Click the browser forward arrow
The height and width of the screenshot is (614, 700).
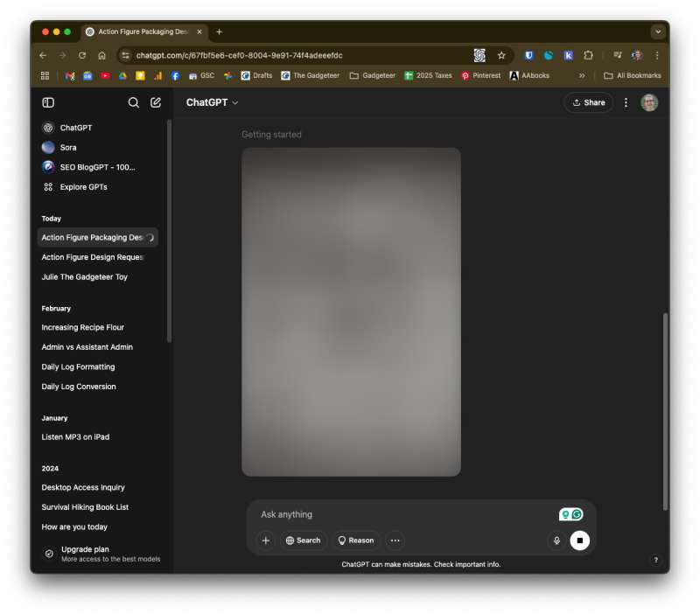62,55
